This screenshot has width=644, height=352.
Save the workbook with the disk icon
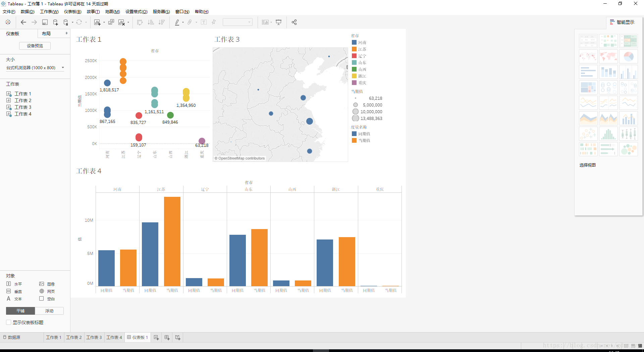pyautogui.click(x=45, y=22)
